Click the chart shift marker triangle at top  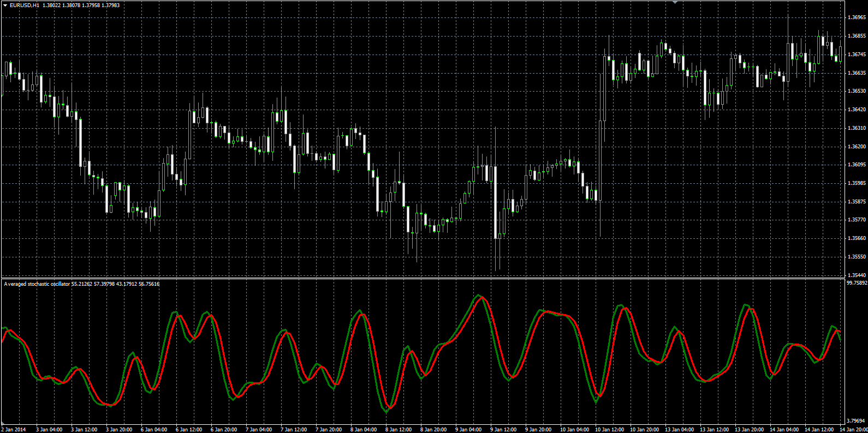[675, 2]
